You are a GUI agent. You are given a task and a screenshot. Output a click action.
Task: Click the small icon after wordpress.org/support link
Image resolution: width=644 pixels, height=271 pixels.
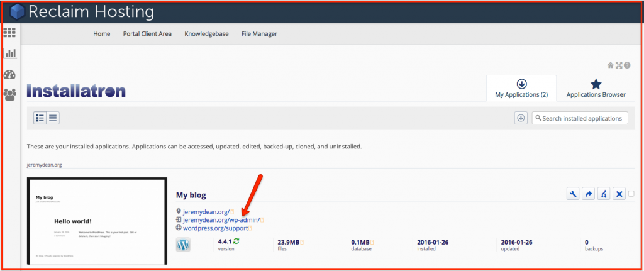click(x=250, y=228)
